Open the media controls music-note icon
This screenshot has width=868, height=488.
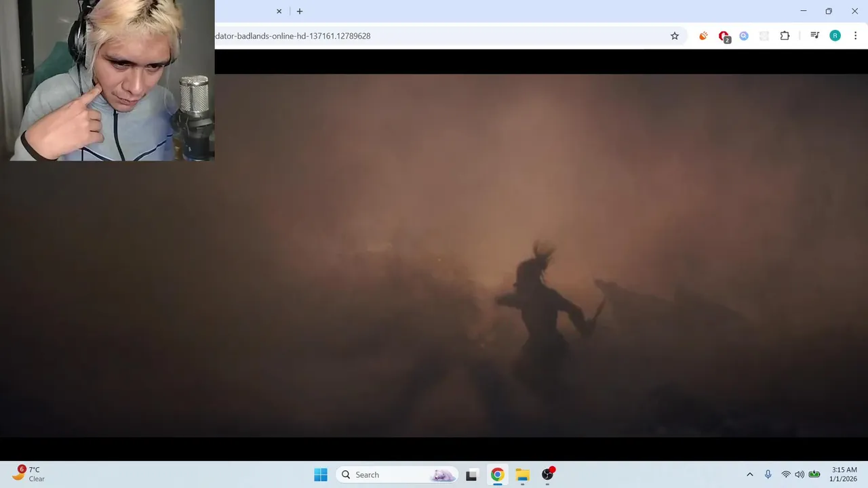815,36
